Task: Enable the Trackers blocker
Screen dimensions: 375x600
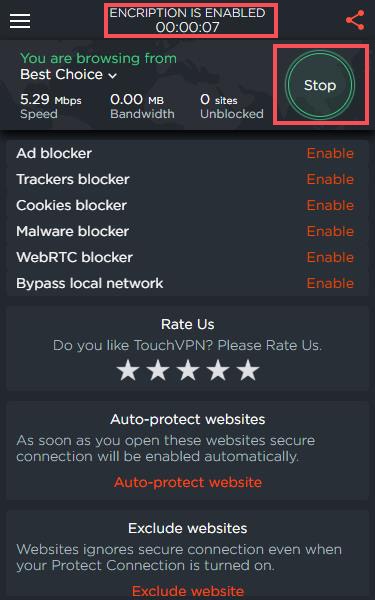Action: coord(330,179)
